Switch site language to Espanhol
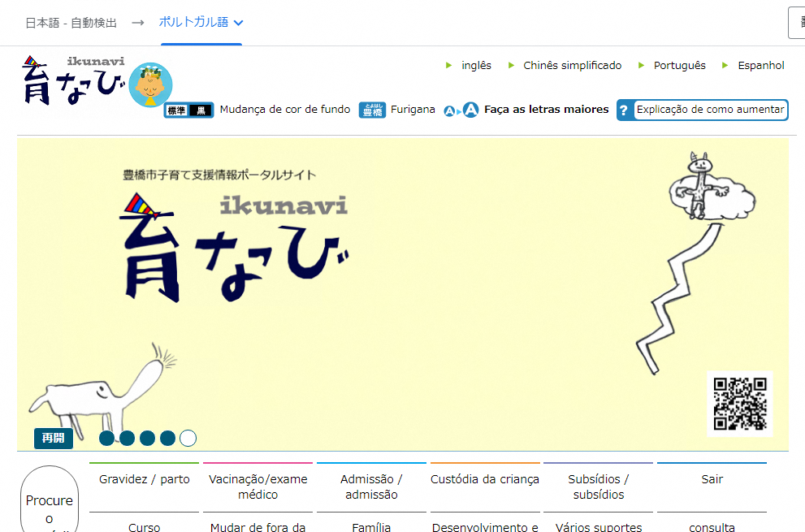 point(760,66)
